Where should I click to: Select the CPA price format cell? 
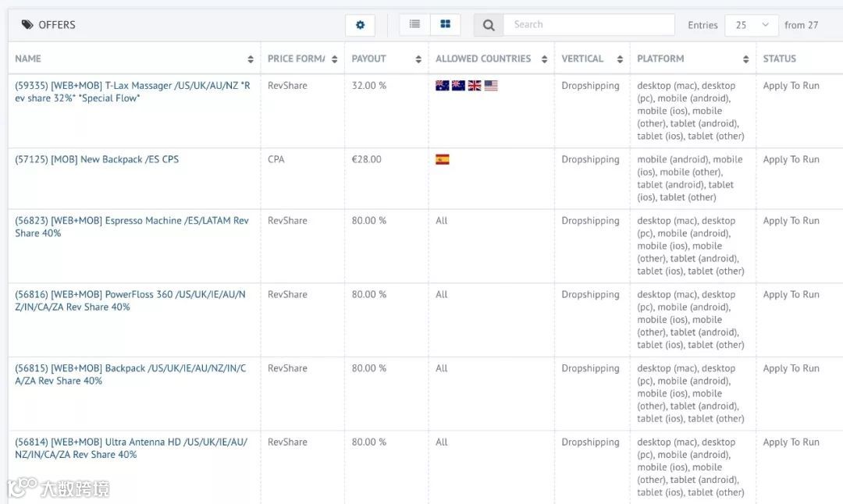pyautogui.click(x=276, y=160)
